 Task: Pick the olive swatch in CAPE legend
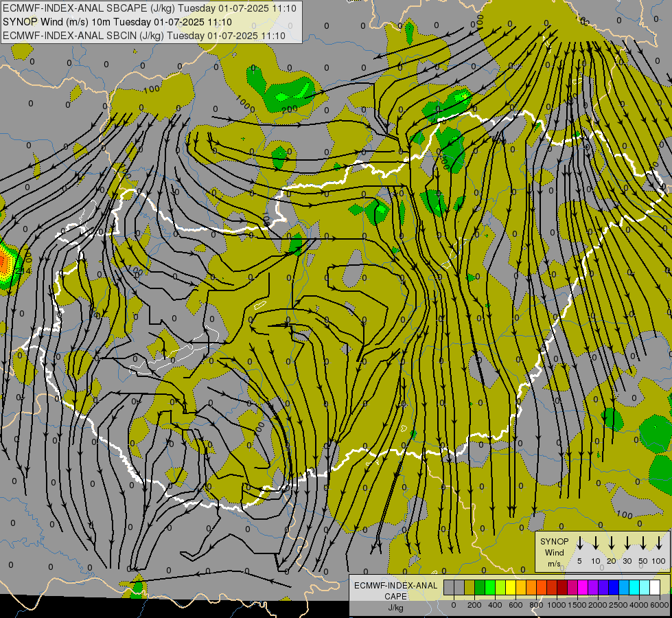click(x=470, y=587)
